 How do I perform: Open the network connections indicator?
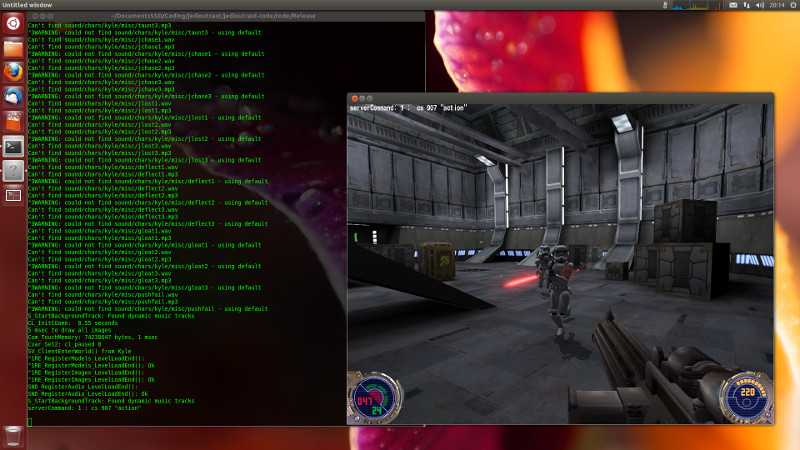pos(746,5)
